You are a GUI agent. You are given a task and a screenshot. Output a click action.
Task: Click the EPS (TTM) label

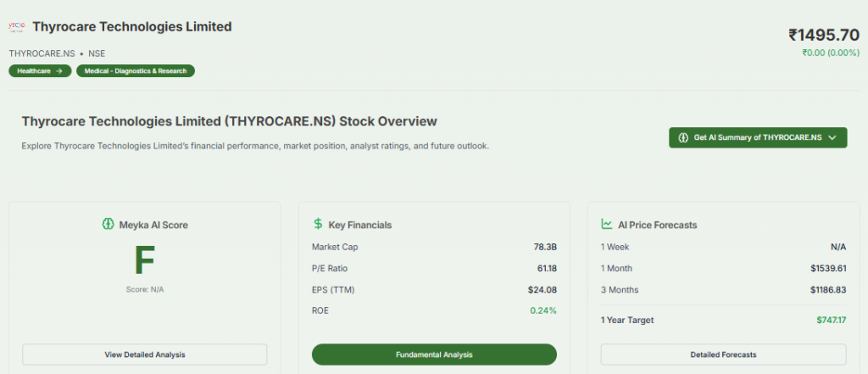pos(333,290)
